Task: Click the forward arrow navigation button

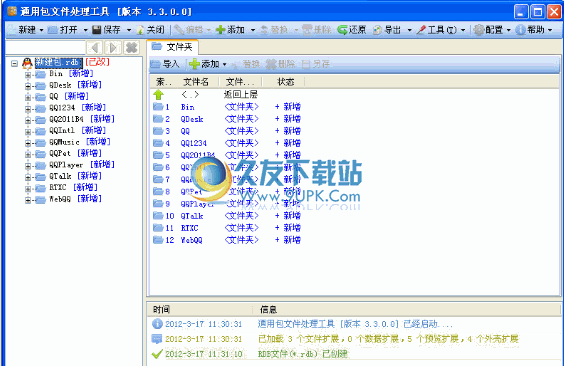Action: (113, 47)
